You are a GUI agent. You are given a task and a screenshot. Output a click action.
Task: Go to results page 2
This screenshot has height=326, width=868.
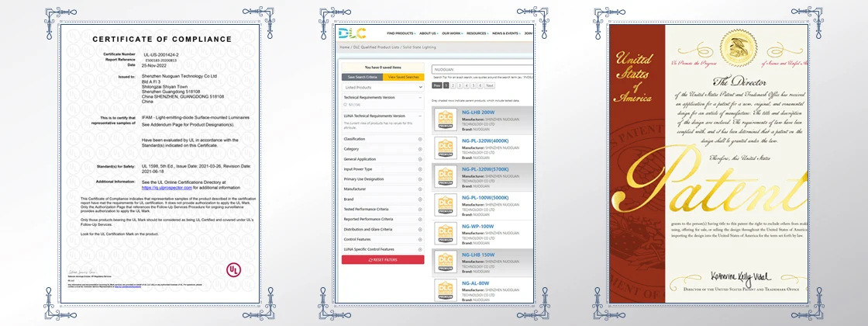pos(453,86)
